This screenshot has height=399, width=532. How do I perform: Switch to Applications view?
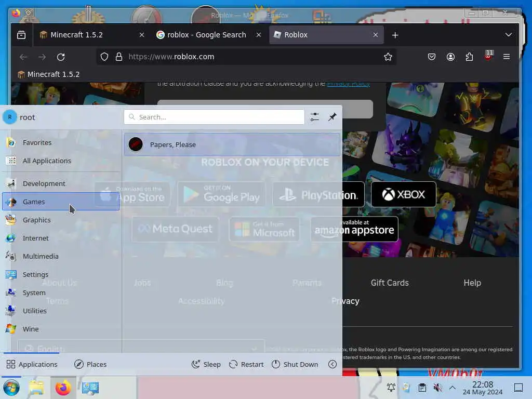32,364
